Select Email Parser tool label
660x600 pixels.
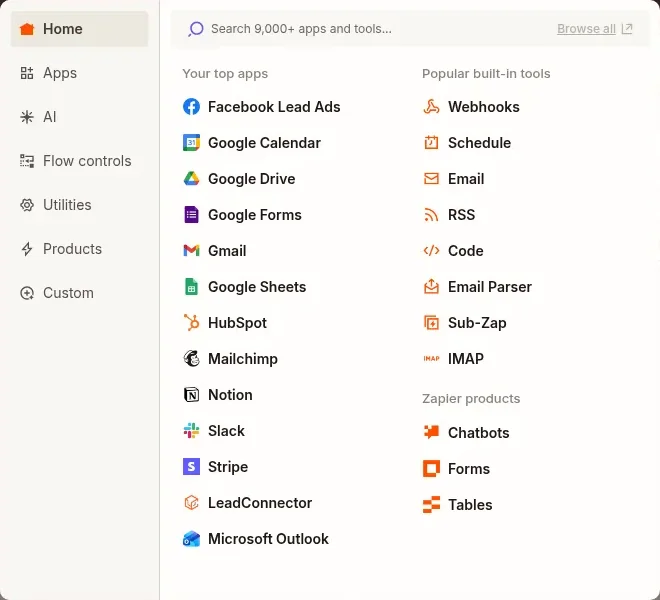coord(490,287)
